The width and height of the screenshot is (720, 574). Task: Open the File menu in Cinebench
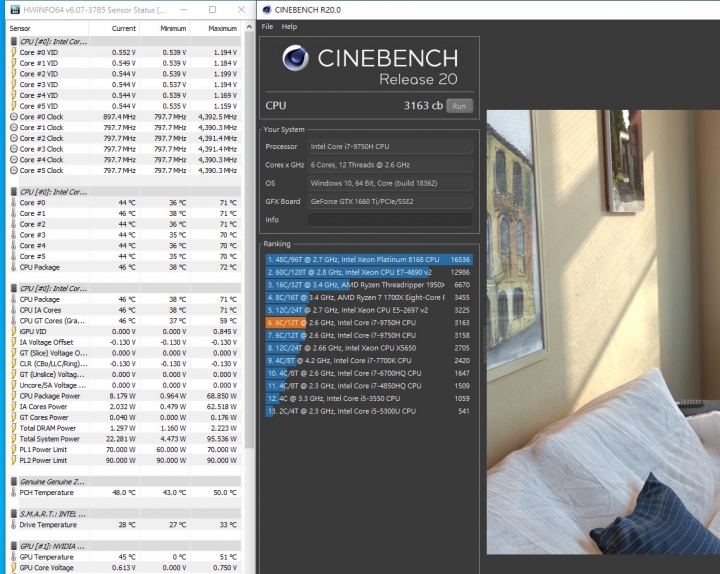[267, 27]
